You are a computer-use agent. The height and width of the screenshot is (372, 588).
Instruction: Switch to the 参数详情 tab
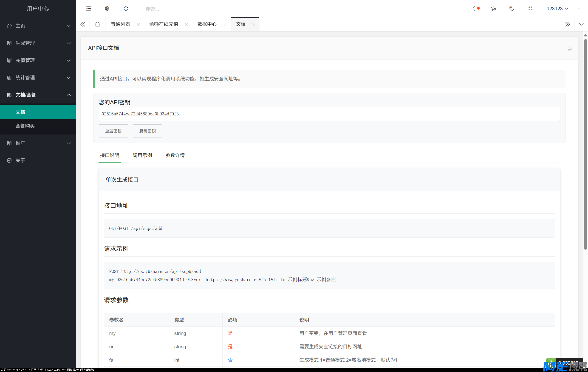point(175,155)
